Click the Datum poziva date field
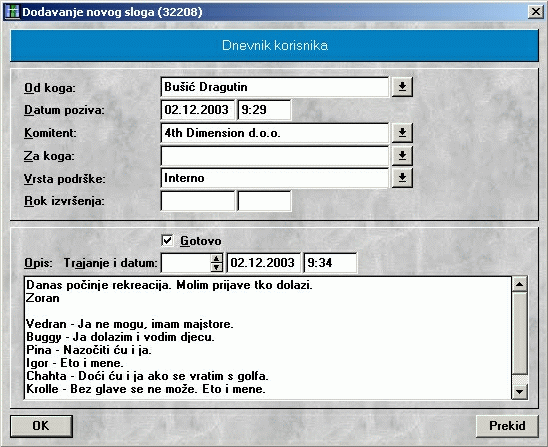 pos(197,110)
